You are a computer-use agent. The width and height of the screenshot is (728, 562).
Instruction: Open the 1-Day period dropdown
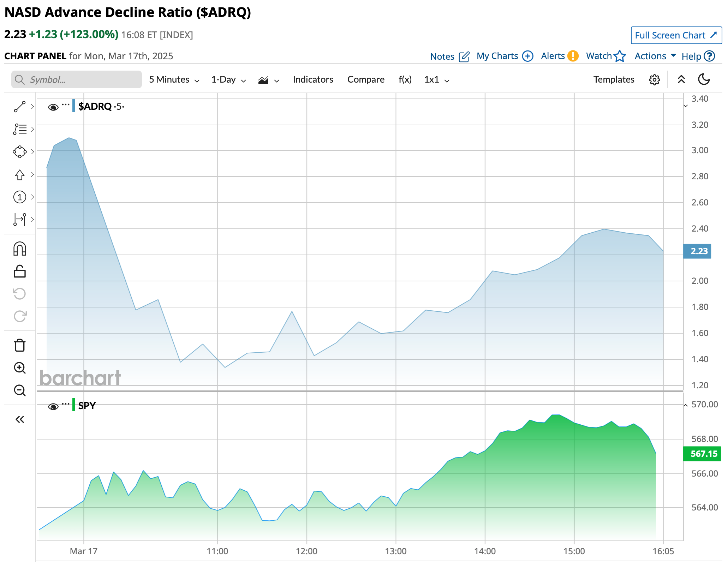[228, 80]
